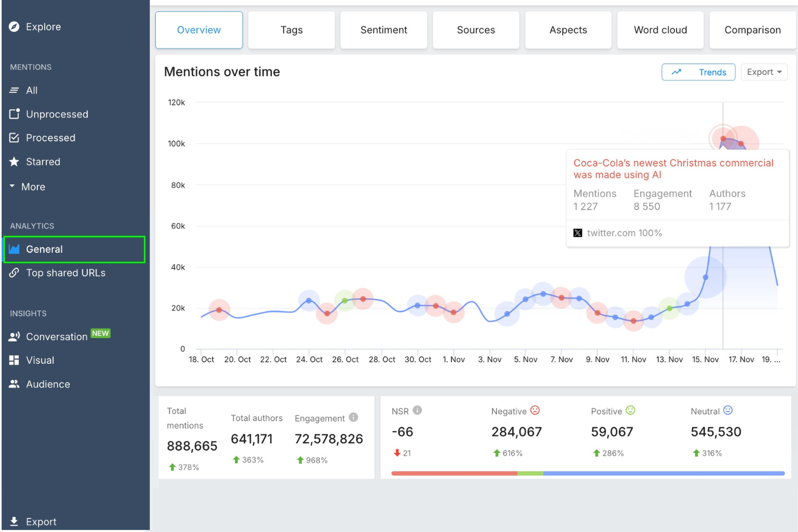Open the Explore section in the sidebar
The image size is (798, 532).
[44, 26]
